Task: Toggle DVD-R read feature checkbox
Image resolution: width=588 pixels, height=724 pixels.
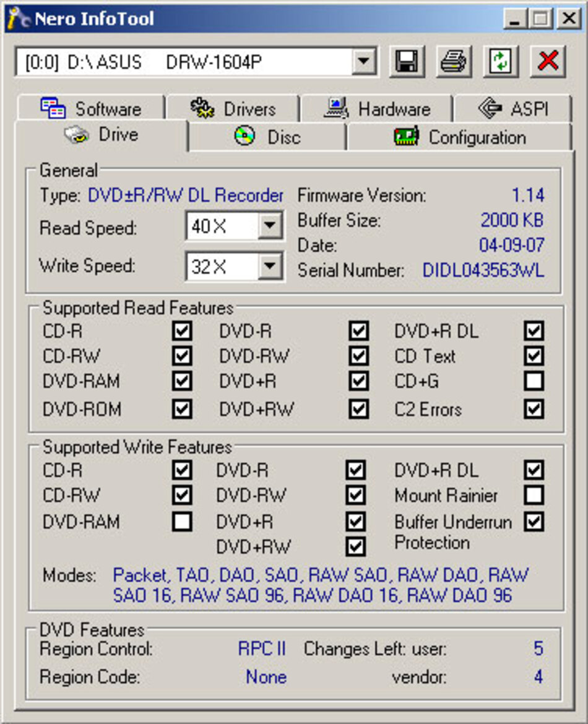Action: tap(359, 330)
